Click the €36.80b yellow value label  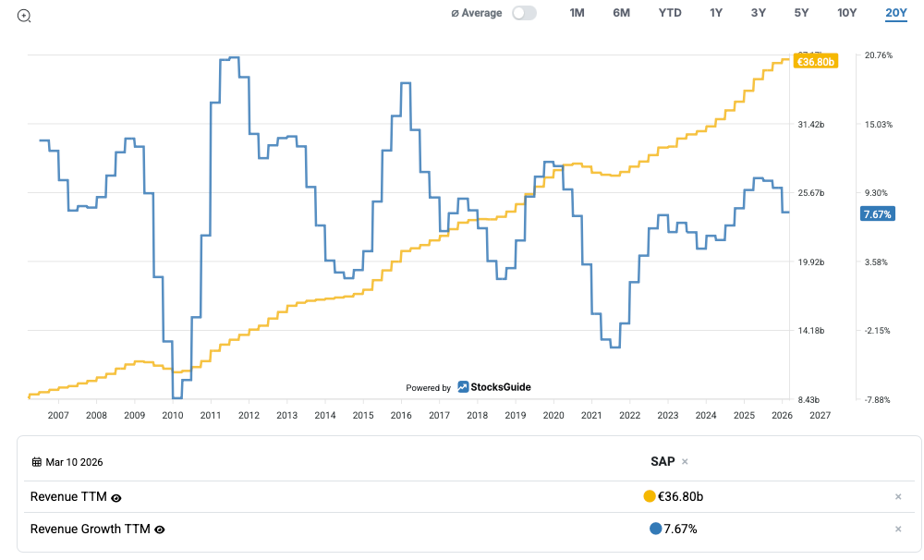[817, 62]
